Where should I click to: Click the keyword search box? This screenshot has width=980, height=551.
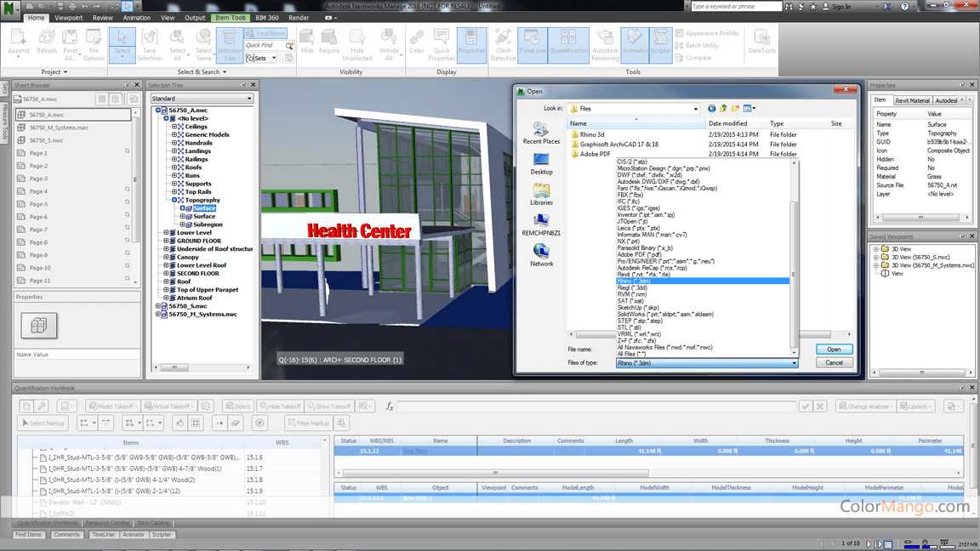pyautogui.click(x=736, y=6)
